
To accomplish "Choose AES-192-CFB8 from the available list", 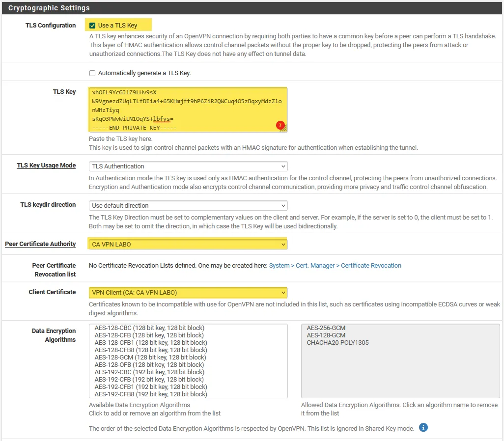I will tap(151, 394).
